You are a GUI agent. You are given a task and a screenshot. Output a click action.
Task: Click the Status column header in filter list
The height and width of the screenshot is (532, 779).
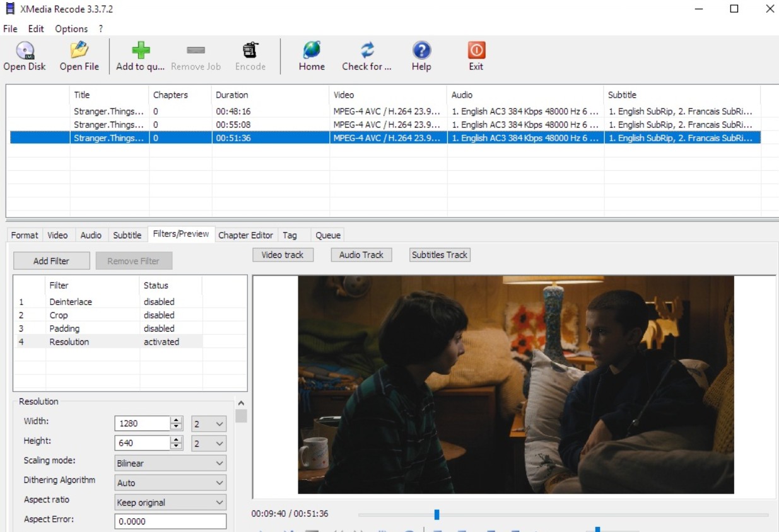[x=171, y=286]
